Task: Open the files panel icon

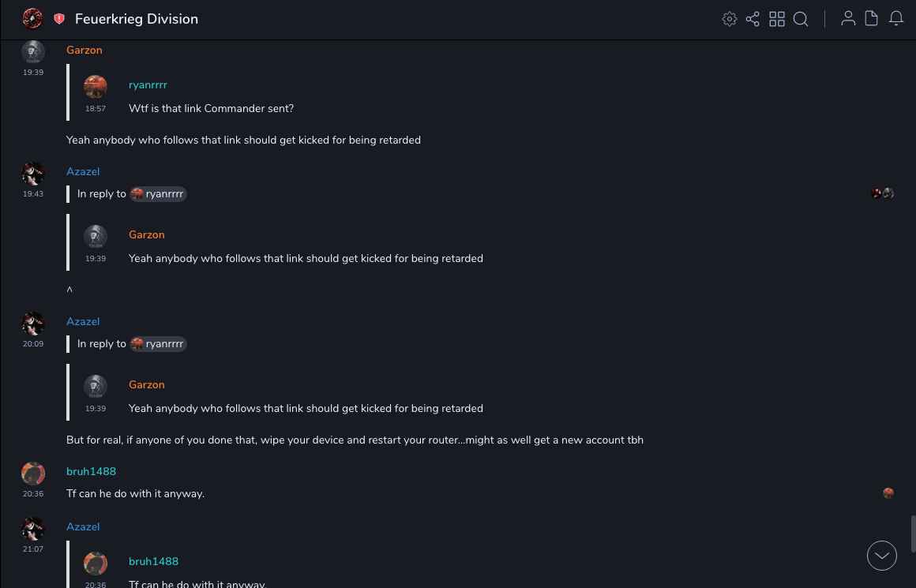Action: point(872,19)
